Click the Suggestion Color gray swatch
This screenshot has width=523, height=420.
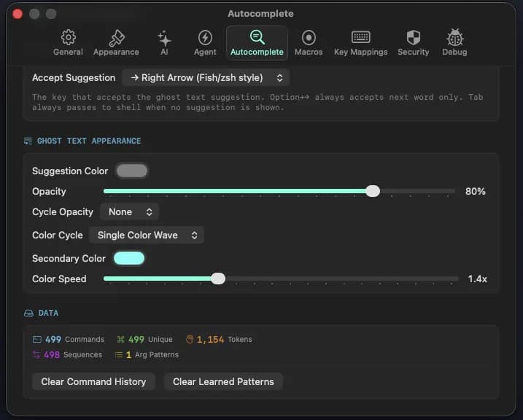point(132,171)
